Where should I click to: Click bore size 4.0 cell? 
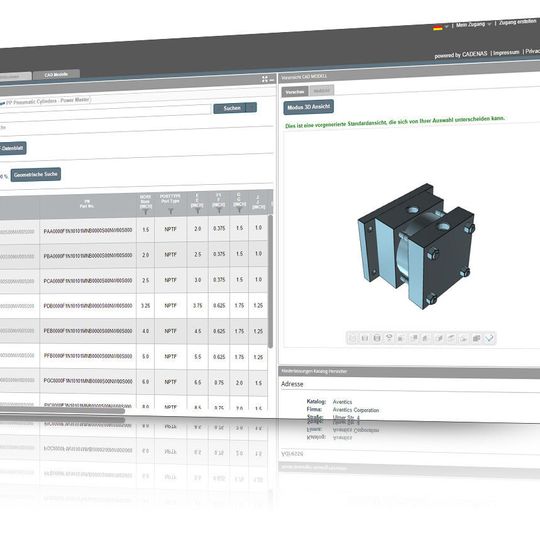pos(145,331)
